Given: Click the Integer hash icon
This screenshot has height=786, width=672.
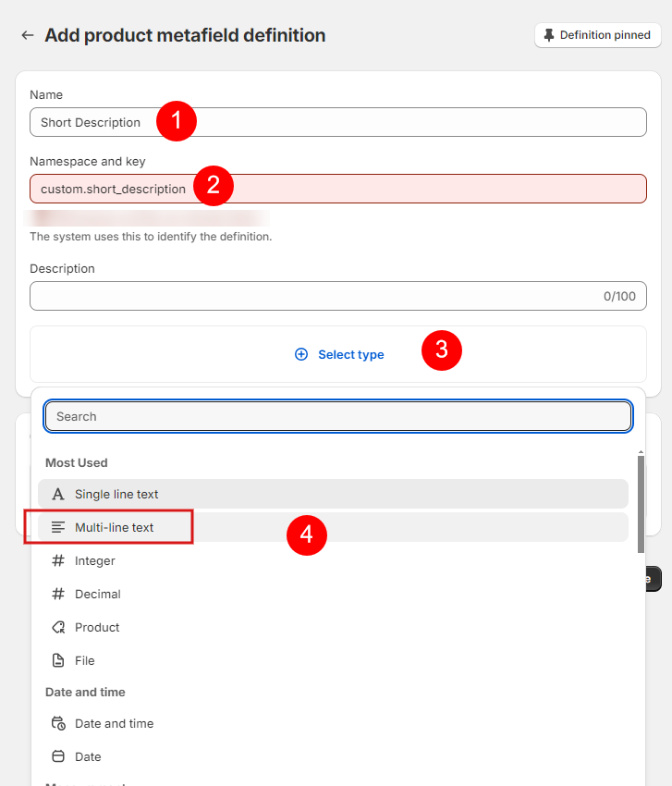Looking at the screenshot, I should 58,560.
